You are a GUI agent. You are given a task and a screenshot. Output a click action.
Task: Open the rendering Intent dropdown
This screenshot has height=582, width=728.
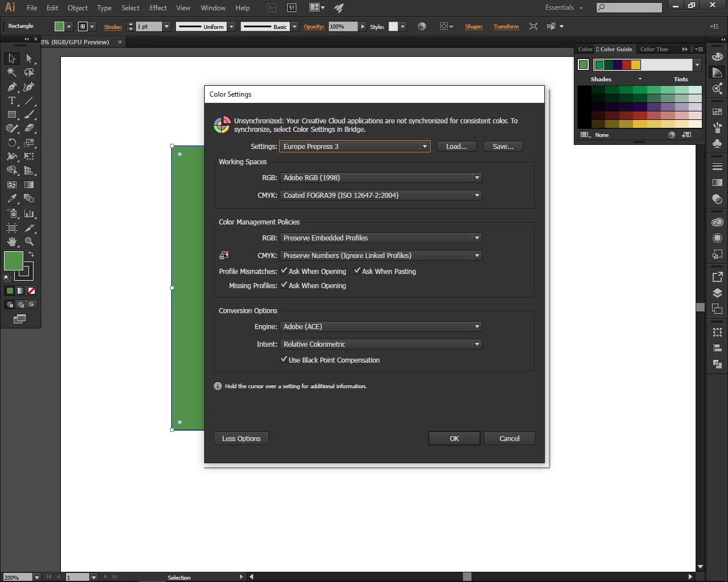click(x=381, y=344)
